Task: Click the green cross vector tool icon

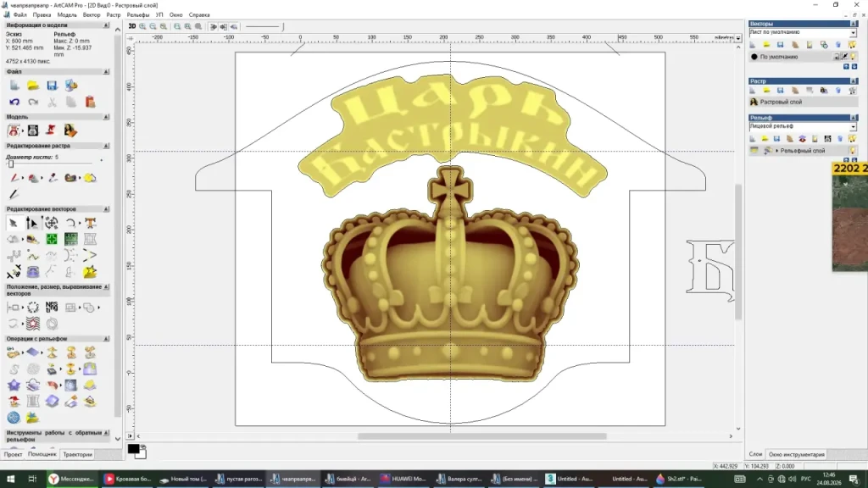Action: pyautogui.click(x=52, y=239)
